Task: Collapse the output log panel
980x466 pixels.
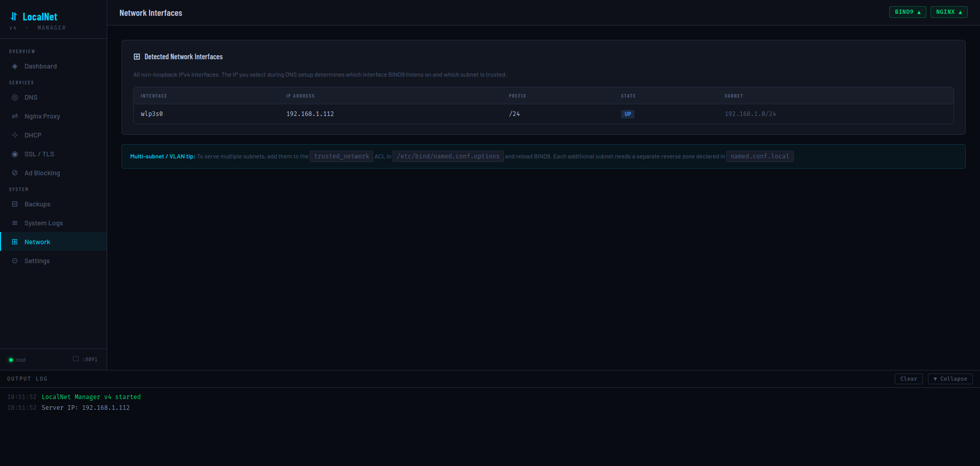Action: [x=950, y=379]
